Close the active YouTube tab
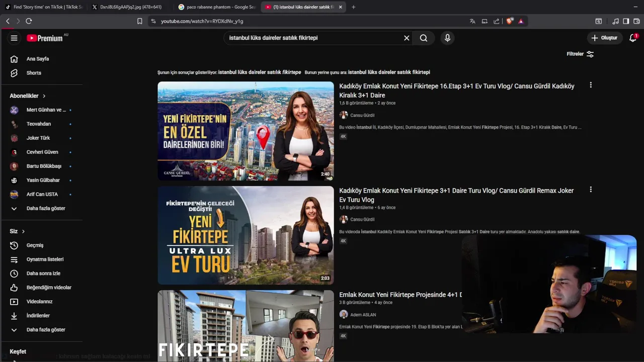 (341, 7)
